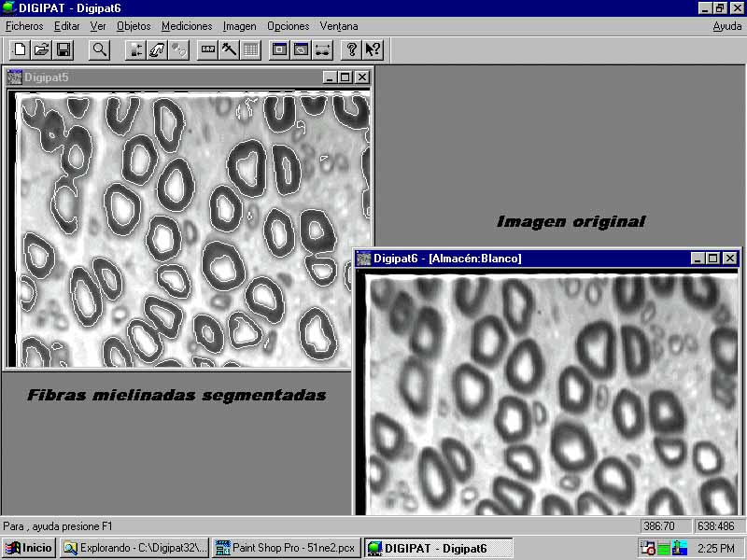Click the Inicio start button
The width and height of the screenshot is (747, 560).
coord(29,548)
